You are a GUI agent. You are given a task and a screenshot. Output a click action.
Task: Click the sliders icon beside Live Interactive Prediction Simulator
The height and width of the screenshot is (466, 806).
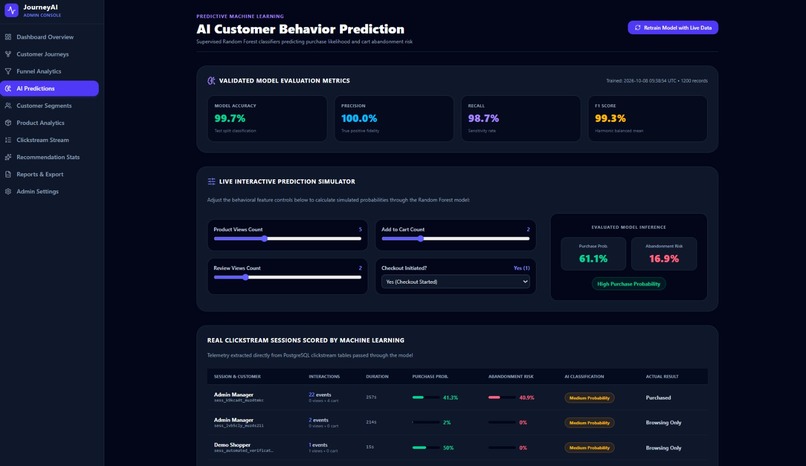(x=211, y=181)
